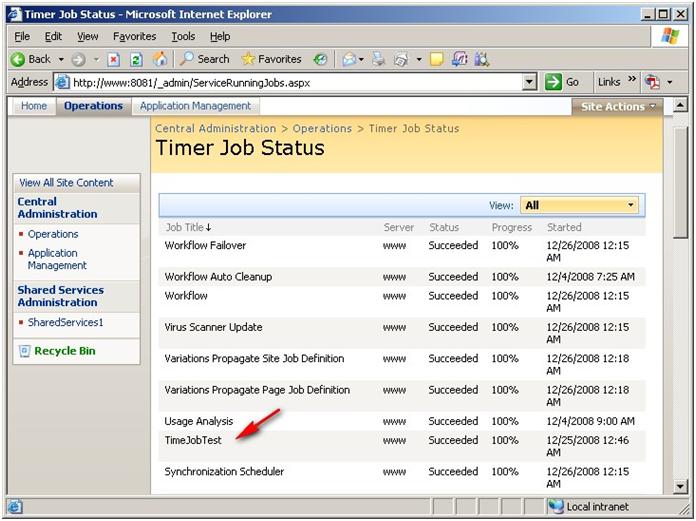This screenshot has height=521, width=696.
Task: Open the View All dropdown
Action: click(579, 205)
